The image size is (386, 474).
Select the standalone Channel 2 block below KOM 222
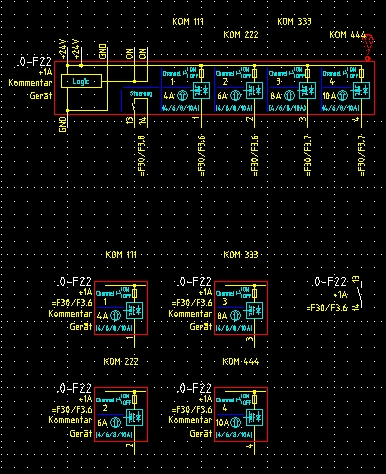click(121, 414)
